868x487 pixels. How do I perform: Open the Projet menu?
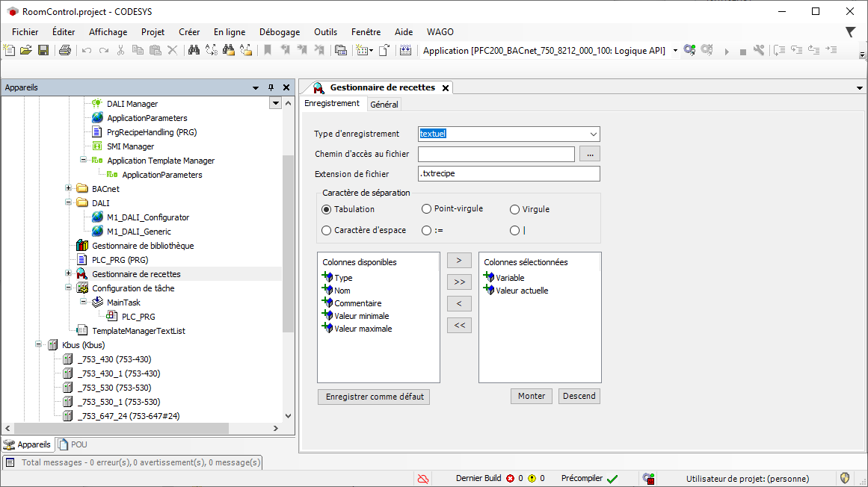coord(153,32)
